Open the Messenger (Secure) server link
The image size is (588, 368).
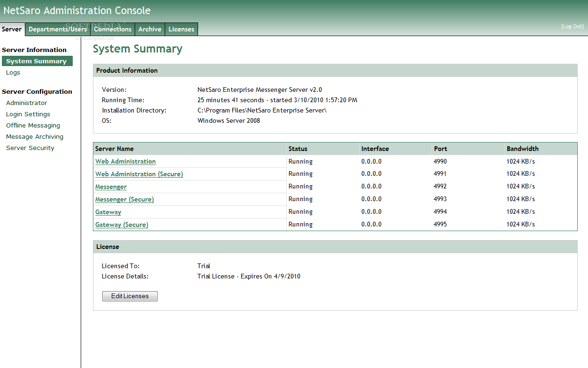click(x=124, y=199)
